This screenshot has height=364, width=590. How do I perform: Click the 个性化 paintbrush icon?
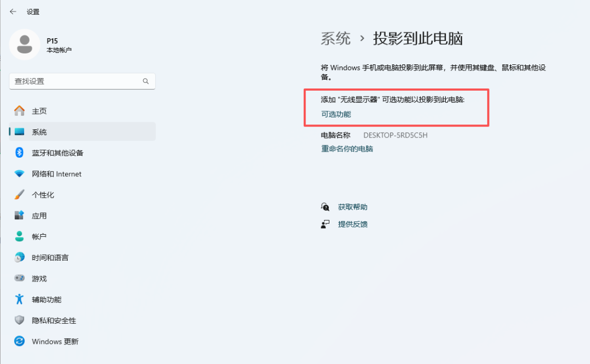pyautogui.click(x=19, y=194)
